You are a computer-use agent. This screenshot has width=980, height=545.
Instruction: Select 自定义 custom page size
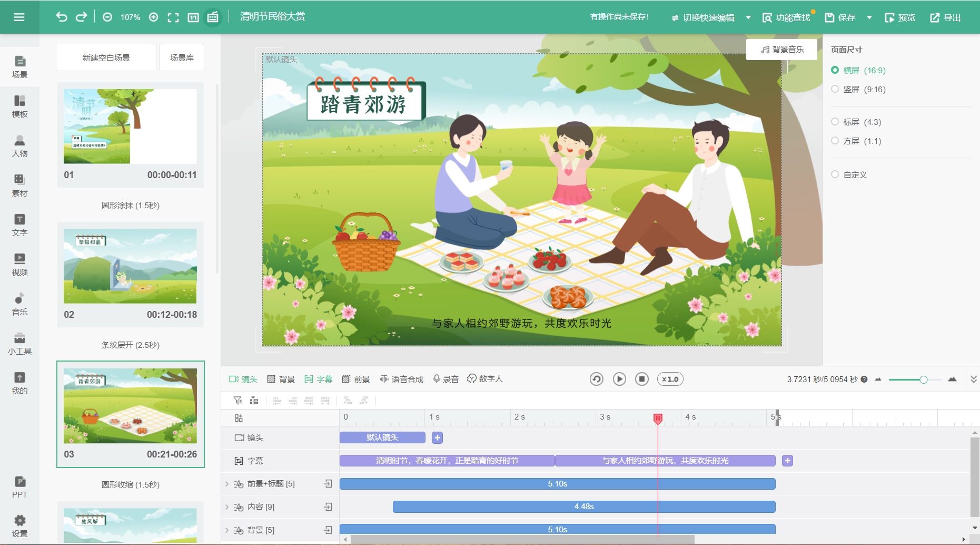[x=849, y=174]
